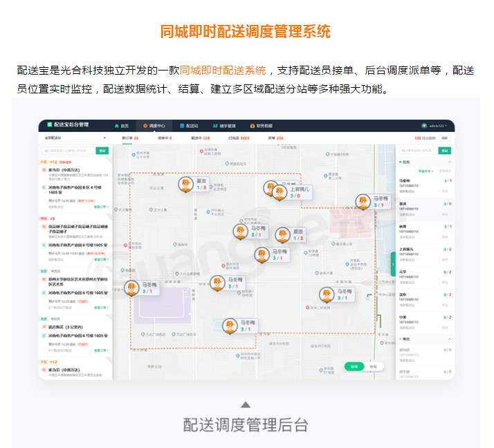Click the 康乐里小区 map pin
The image size is (494, 448).
click(333, 244)
